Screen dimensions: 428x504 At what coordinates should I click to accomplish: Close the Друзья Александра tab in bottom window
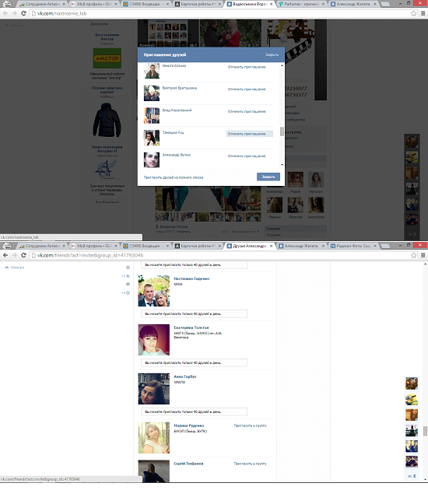pos(271,246)
